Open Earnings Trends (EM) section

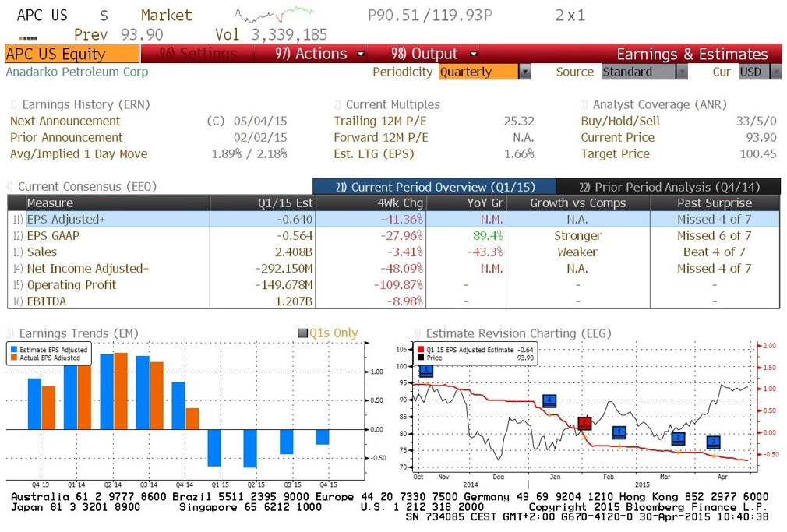click(73, 333)
